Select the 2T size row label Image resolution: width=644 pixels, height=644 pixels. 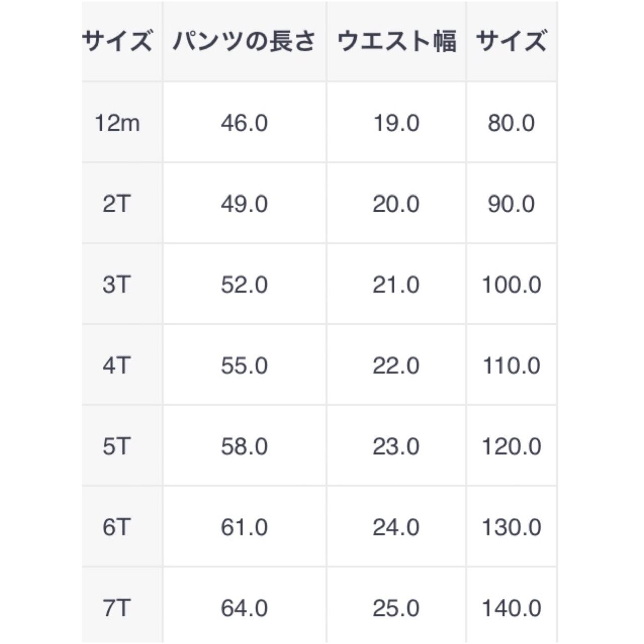tap(116, 204)
